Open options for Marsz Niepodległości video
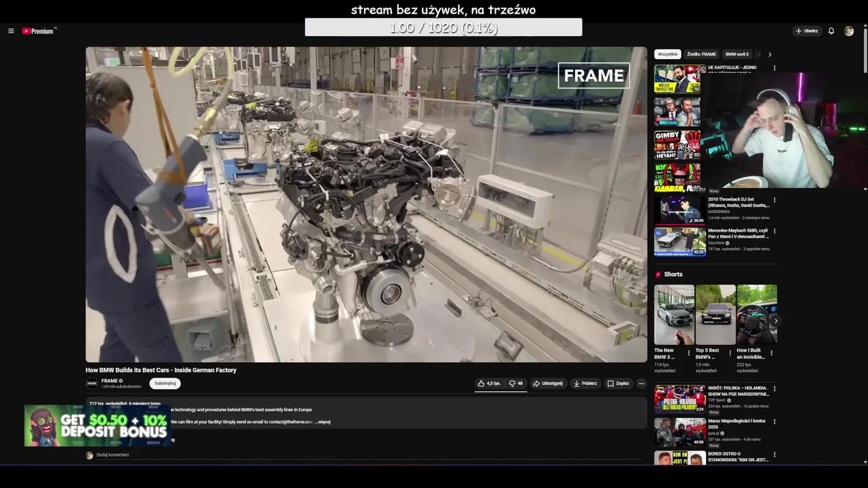This screenshot has width=868, height=488. pyautogui.click(x=774, y=422)
